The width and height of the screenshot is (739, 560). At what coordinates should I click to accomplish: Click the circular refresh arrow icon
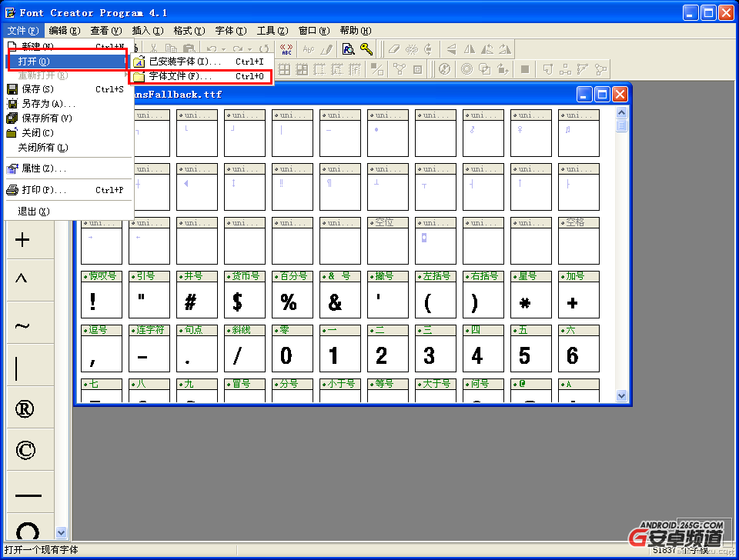(x=264, y=48)
